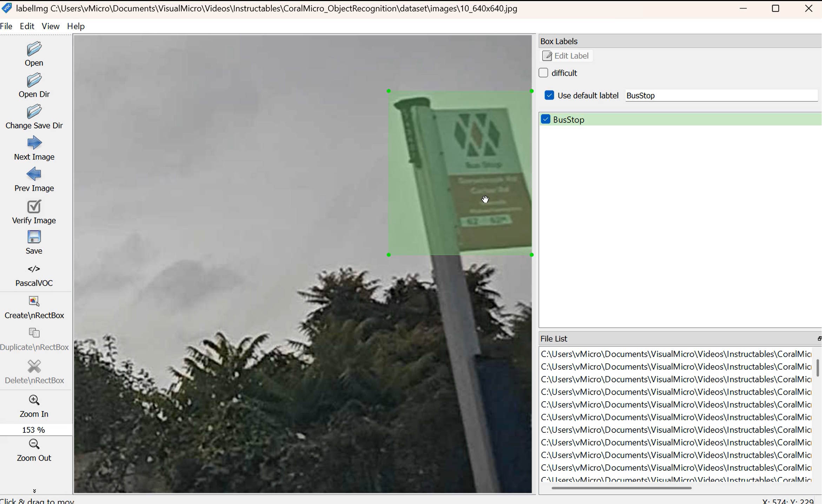The width and height of the screenshot is (822, 504).
Task: Open the Edit menu
Action: coord(27,26)
